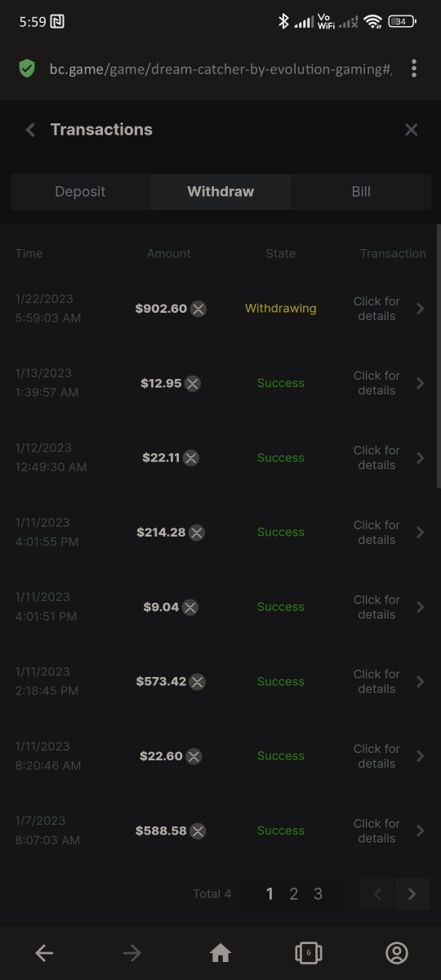Image resolution: width=441 pixels, height=980 pixels.
Task: Switch to the Bill tab
Action: [361, 192]
